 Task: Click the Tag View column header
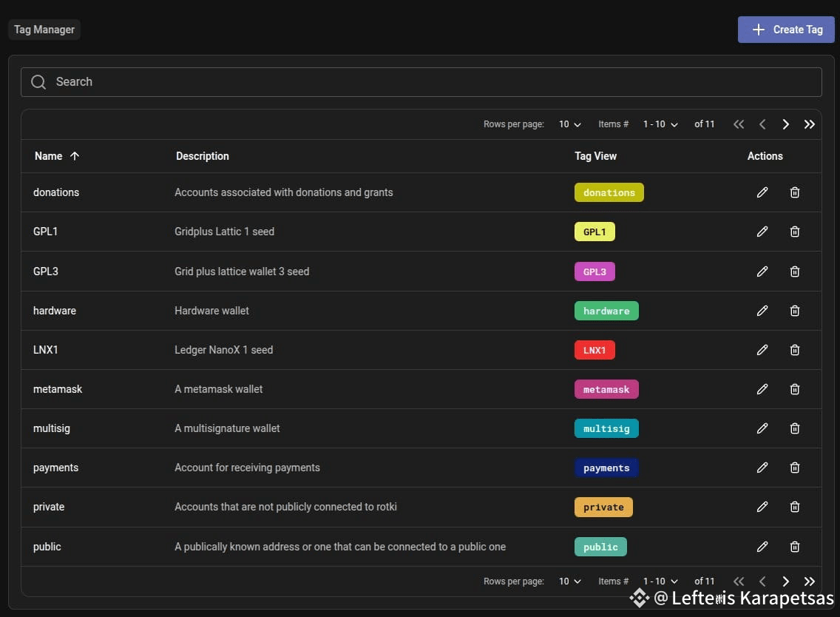pyautogui.click(x=596, y=156)
